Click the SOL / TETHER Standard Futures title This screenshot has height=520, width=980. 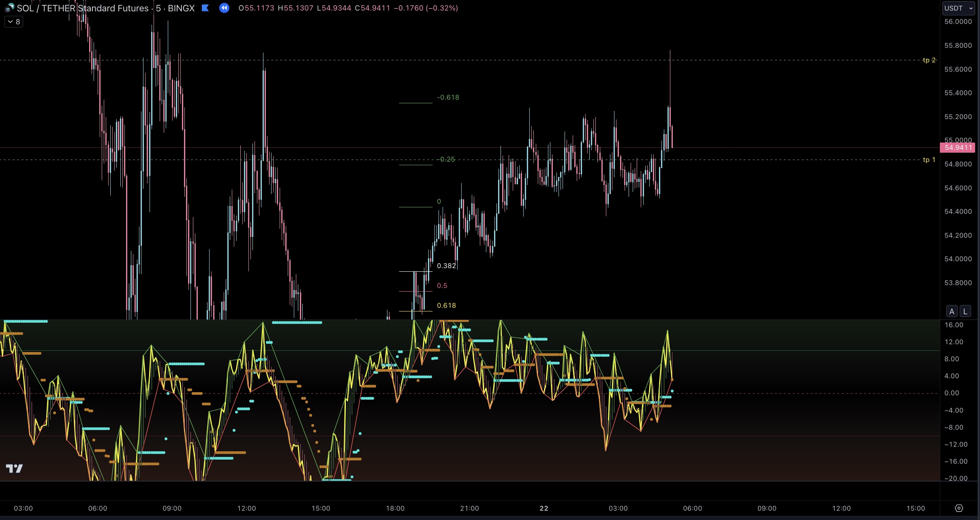(x=83, y=8)
